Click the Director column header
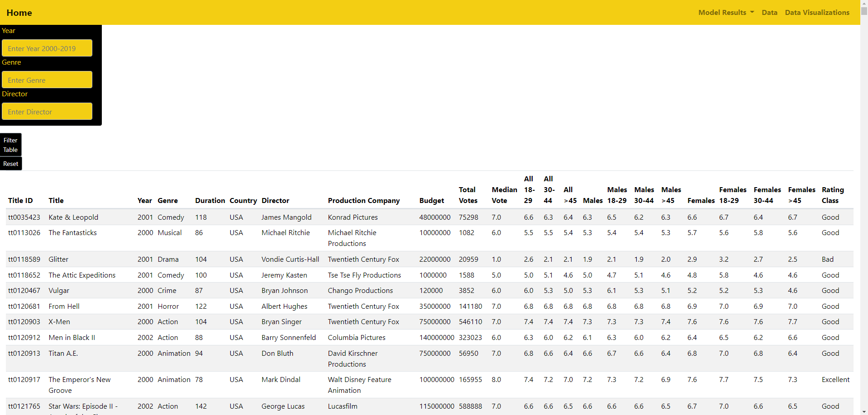868x415 pixels. (275, 200)
